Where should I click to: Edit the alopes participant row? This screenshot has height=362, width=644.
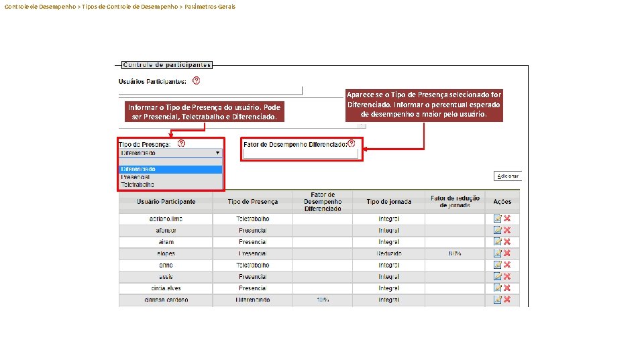click(x=497, y=253)
